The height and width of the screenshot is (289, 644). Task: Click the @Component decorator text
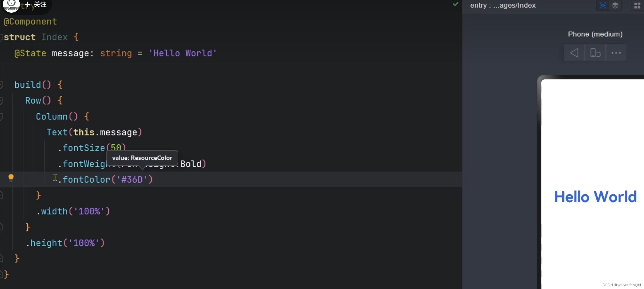tap(30, 22)
